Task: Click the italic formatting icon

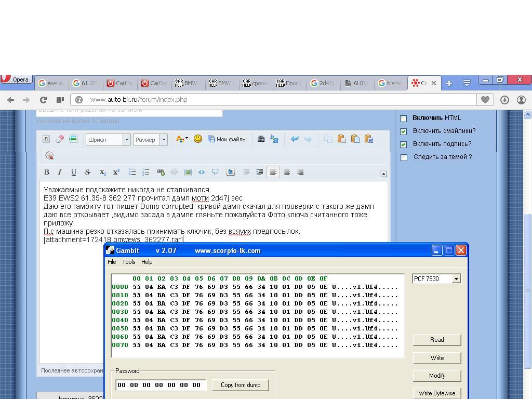Action: (x=60, y=172)
